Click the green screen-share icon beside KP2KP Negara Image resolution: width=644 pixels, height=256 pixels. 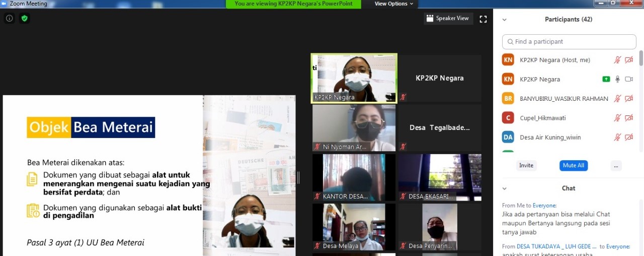coord(606,79)
